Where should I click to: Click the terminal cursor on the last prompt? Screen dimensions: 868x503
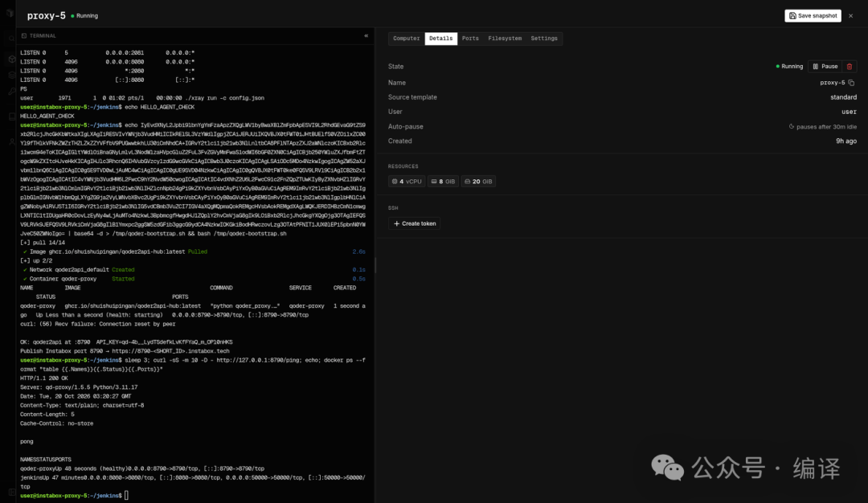126,495
